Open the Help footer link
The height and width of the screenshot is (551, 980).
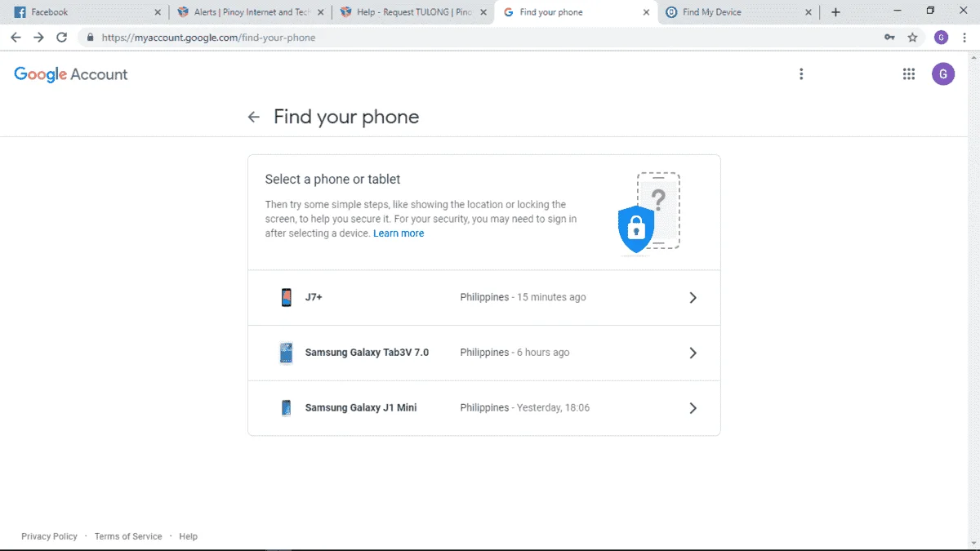coord(188,536)
